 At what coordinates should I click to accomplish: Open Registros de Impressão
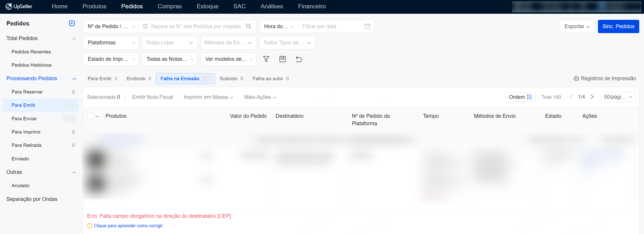coord(605,79)
